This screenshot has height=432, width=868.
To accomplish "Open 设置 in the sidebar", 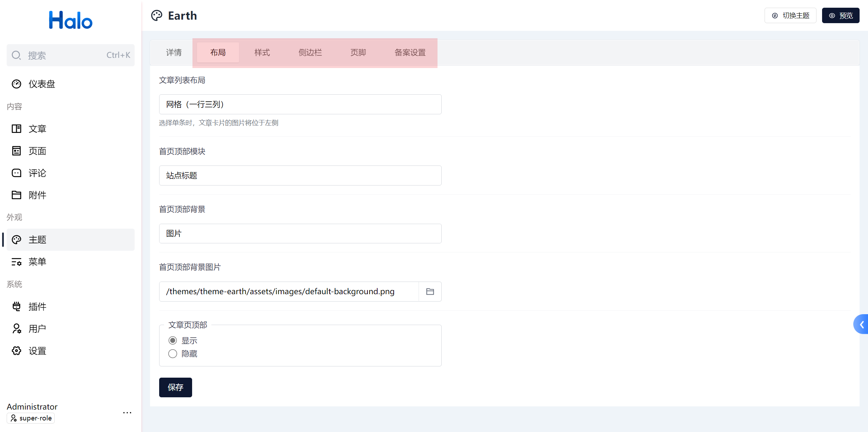I will tap(70, 351).
